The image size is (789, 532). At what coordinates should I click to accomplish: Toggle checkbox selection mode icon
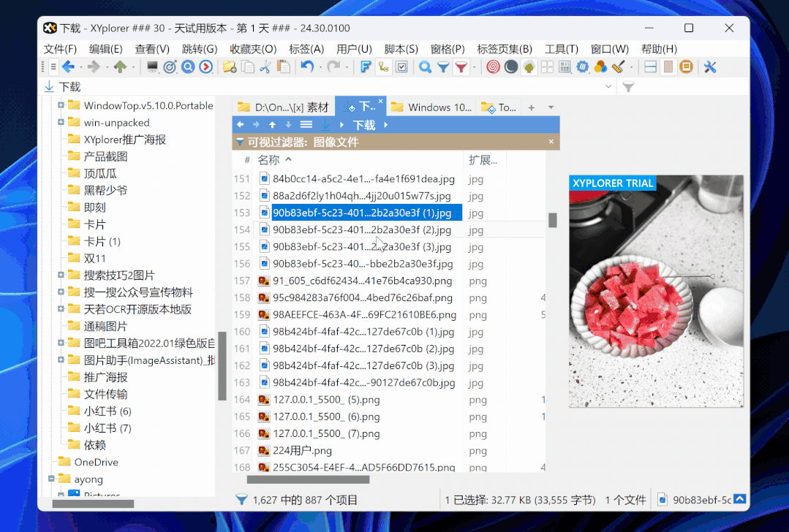coord(401,67)
